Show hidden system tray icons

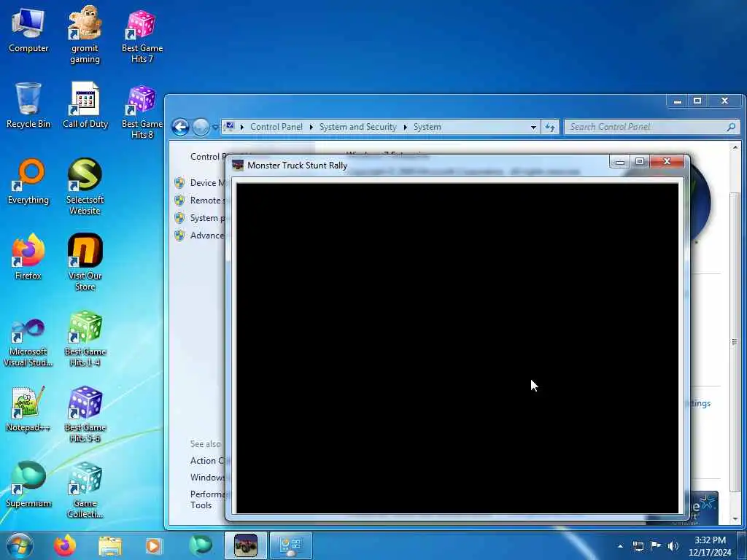(x=620, y=546)
